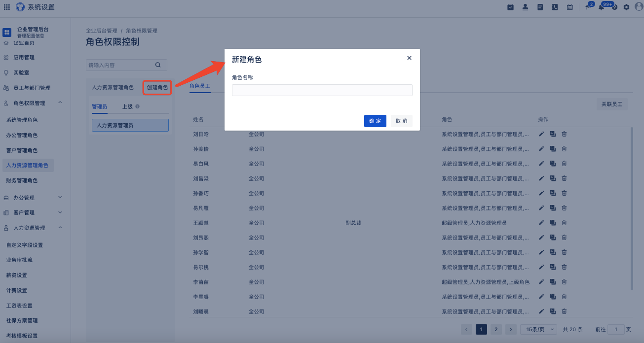Focus the 角色名称 input field
This screenshot has width=644, height=343.
coord(322,90)
